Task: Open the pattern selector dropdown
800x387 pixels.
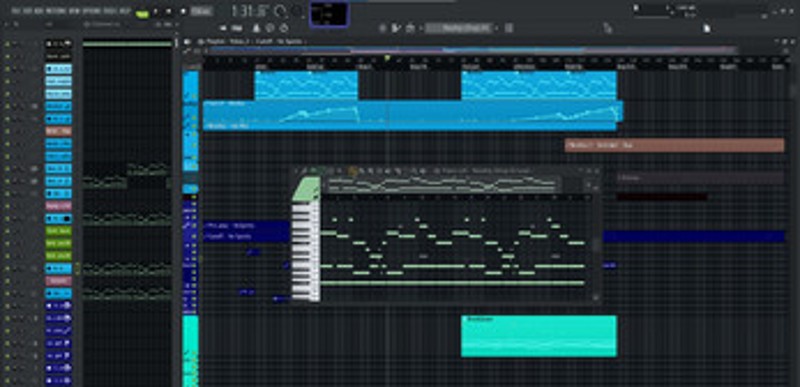Action: tap(459, 29)
